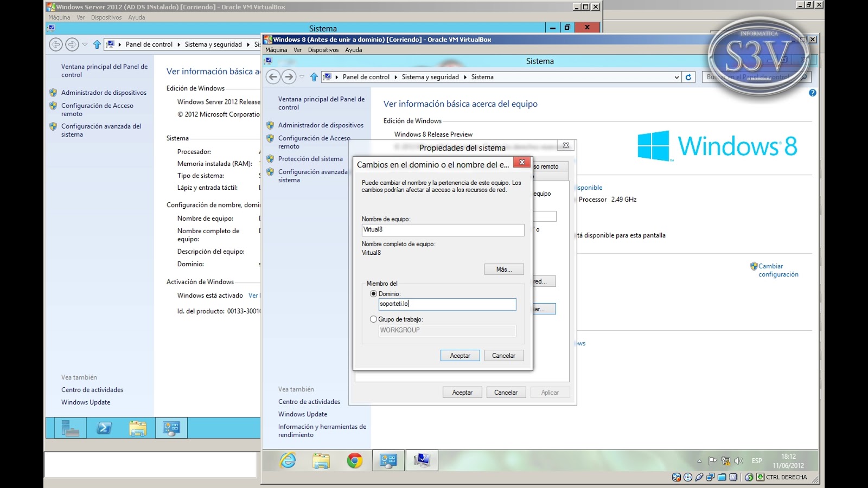This screenshot has height=488, width=868.
Task: Click Aceptar in Propiedades del sistema
Action: tap(462, 393)
